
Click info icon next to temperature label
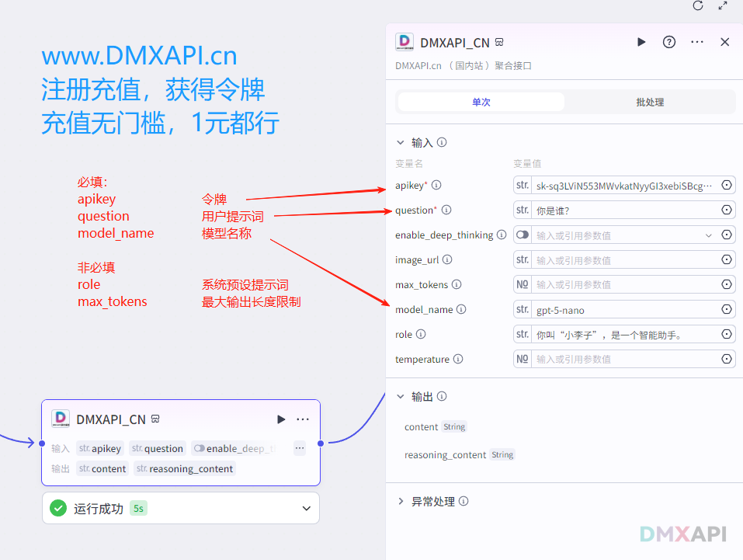click(x=458, y=360)
